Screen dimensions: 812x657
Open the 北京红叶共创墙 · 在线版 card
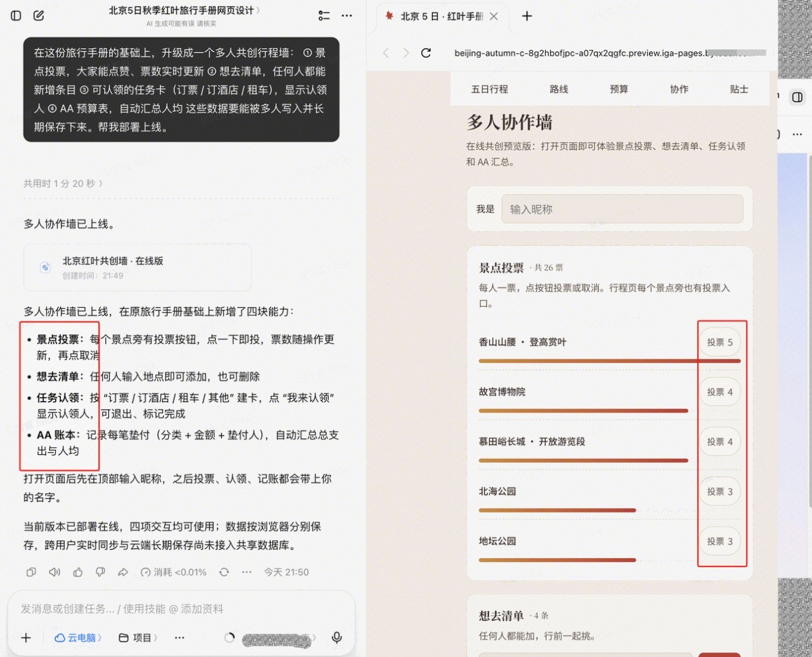tap(137, 268)
